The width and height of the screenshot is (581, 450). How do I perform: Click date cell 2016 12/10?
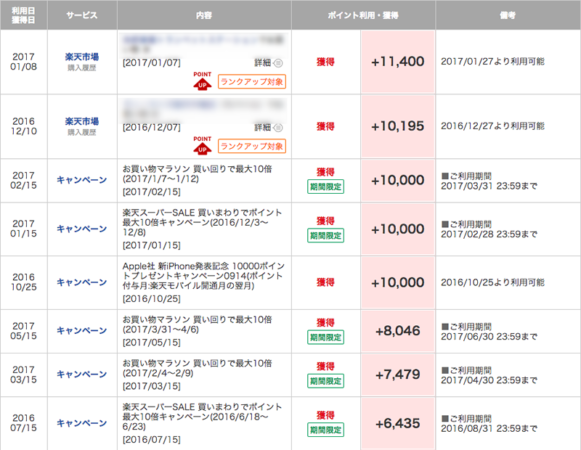(24, 126)
